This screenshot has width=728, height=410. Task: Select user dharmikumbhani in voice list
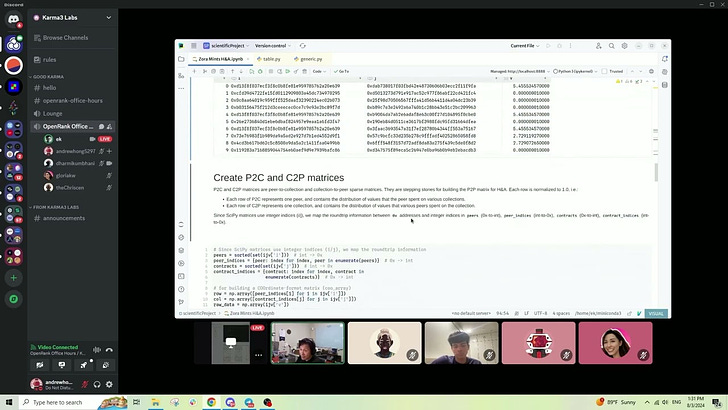78,163
